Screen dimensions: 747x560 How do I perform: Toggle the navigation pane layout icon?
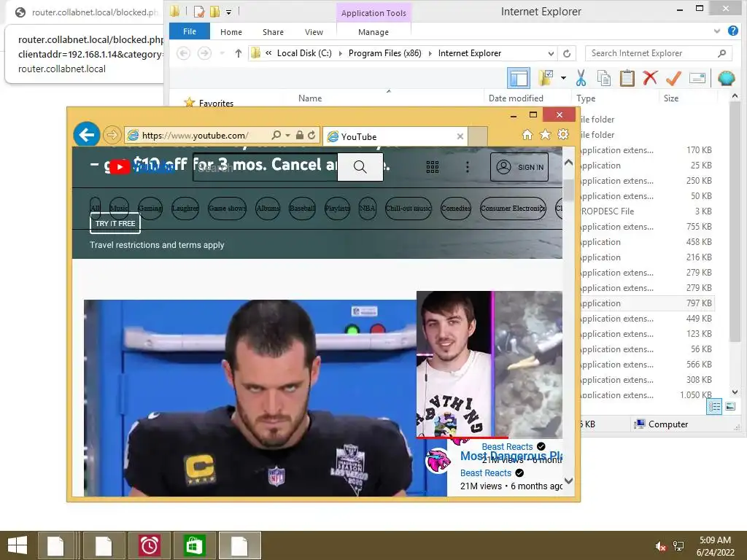(x=519, y=78)
